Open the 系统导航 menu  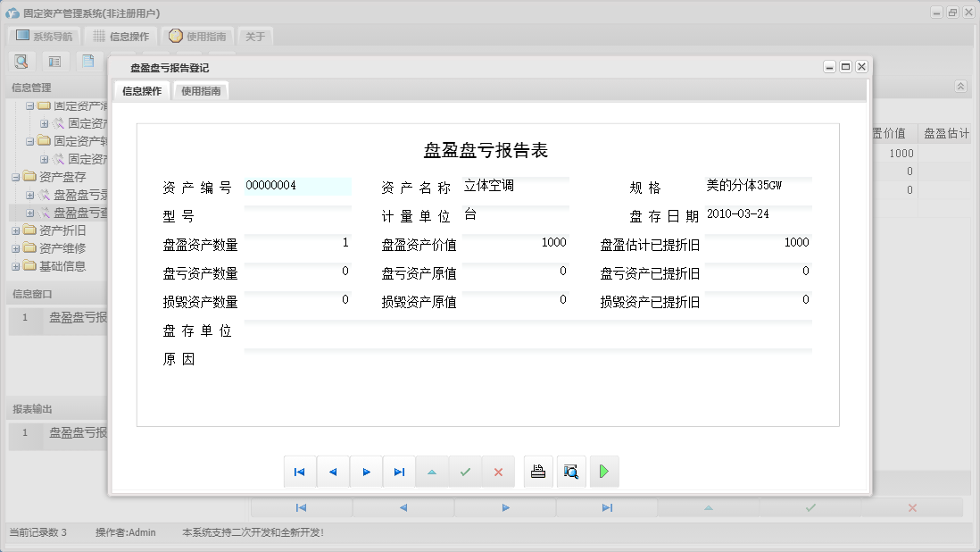click(44, 36)
